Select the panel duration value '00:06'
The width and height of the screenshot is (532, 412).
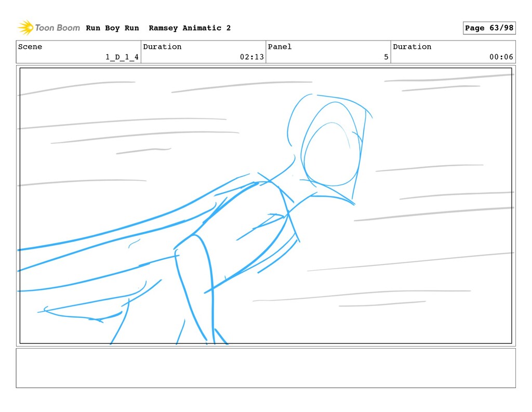pyautogui.click(x=501, y=57)
